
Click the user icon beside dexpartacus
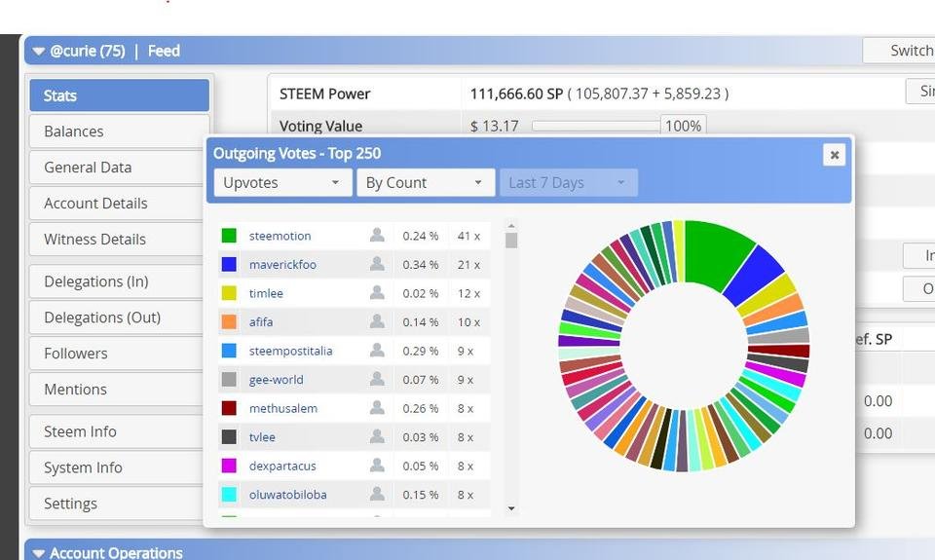coord(377,466)
